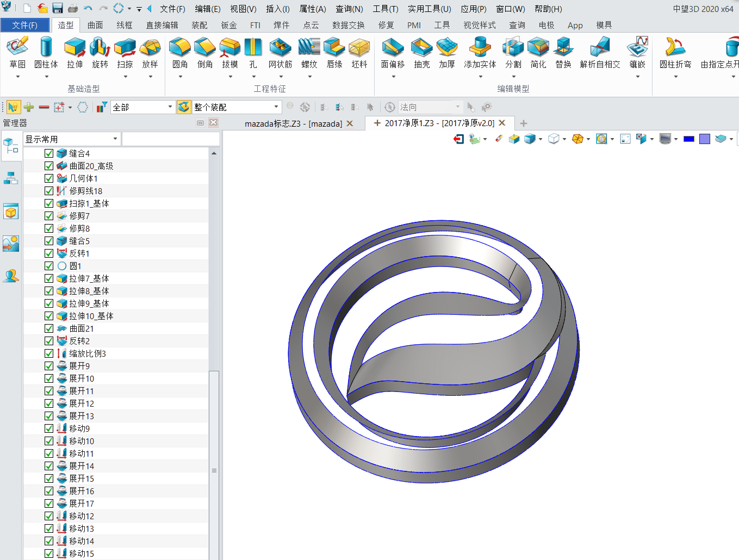Click the 抽壳 shell tool

point(422,53)
